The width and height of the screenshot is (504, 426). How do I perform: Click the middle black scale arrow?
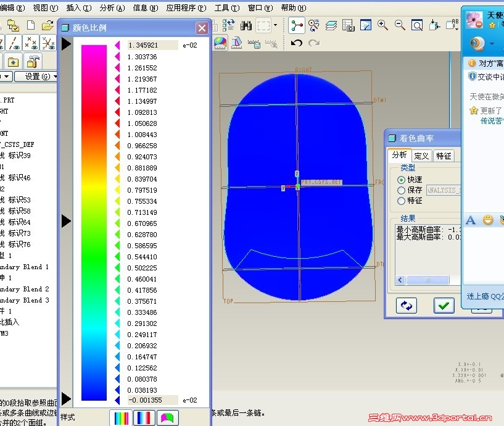tap(66, 221)
